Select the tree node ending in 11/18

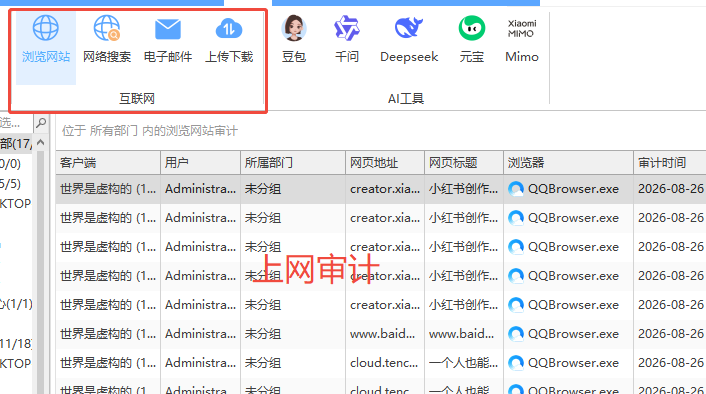pyautogui.click(x=16, y=344)
